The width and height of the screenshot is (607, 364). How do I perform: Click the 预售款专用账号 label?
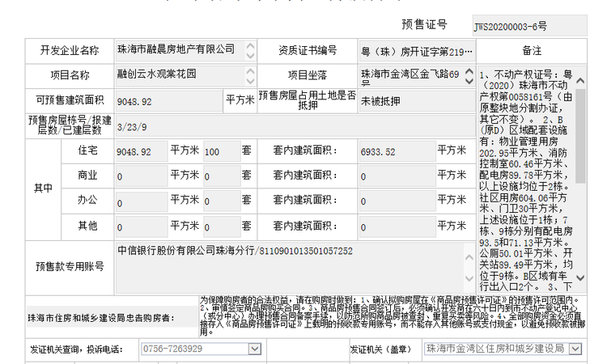pyautogui.click(x=70, y=266)
